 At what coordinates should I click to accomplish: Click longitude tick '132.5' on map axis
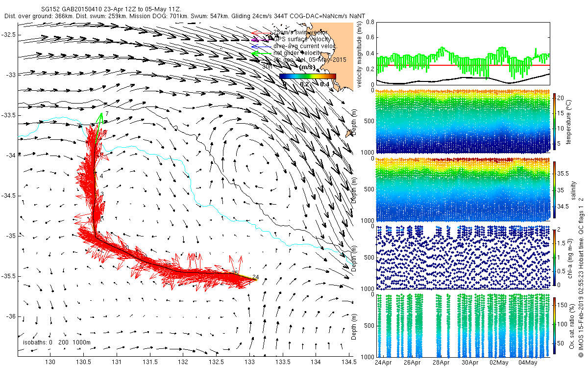(216, 363)
